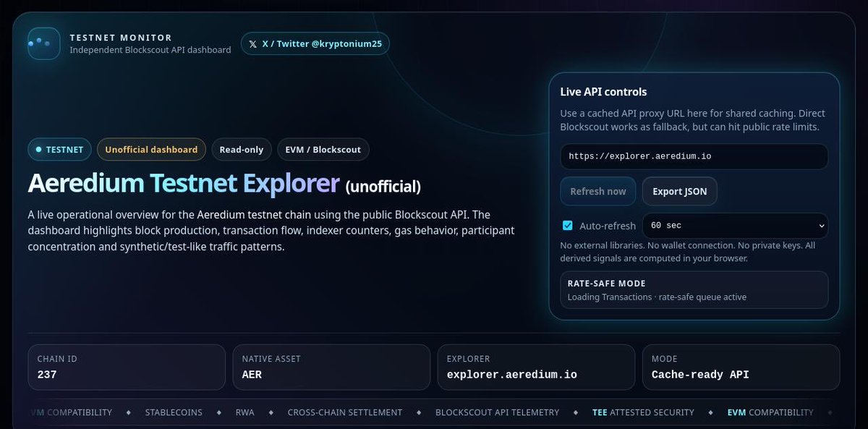The width and height of the screenshot is (868, 429).
Task: Click the Live API controls heading
Action: click(603, 92)
